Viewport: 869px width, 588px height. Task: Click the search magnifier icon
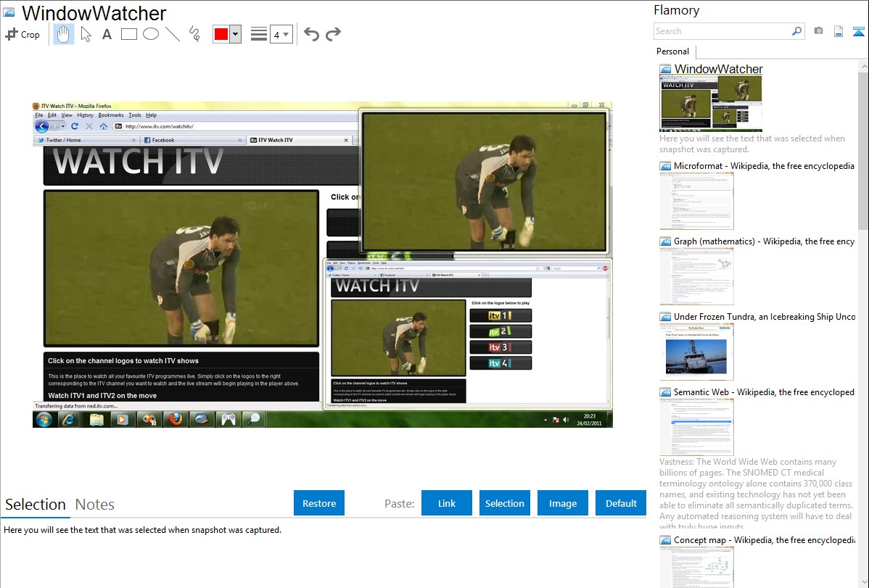[796, 31]
